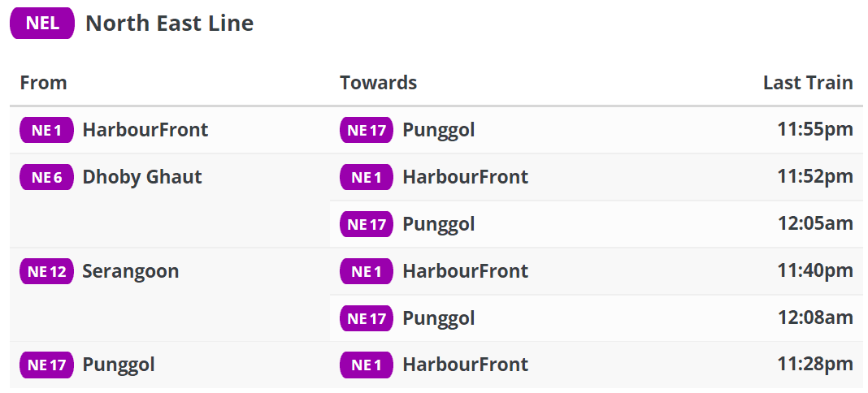Select the Serangoon station name
This screenshot has height=393, width=868.
pyautogui.click(x=131, y=271)
